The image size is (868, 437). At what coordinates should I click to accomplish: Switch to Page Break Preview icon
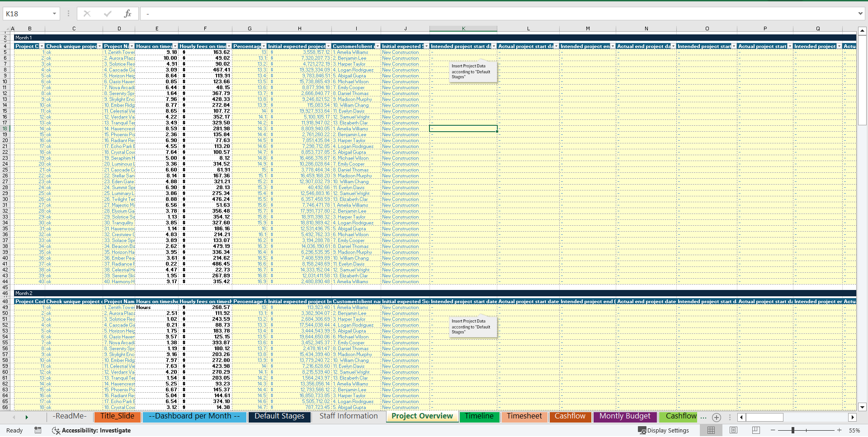pyautogui.click(x=756, y=430)
